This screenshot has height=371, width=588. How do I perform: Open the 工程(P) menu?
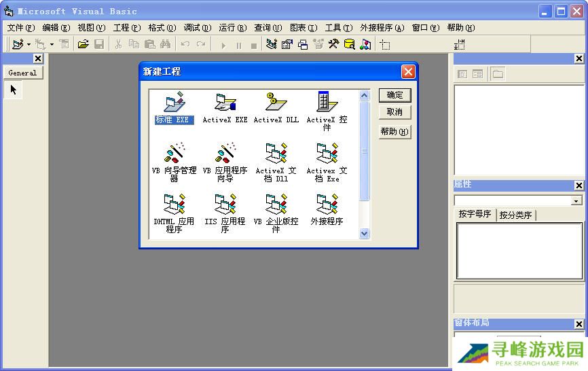click(127, 28)
